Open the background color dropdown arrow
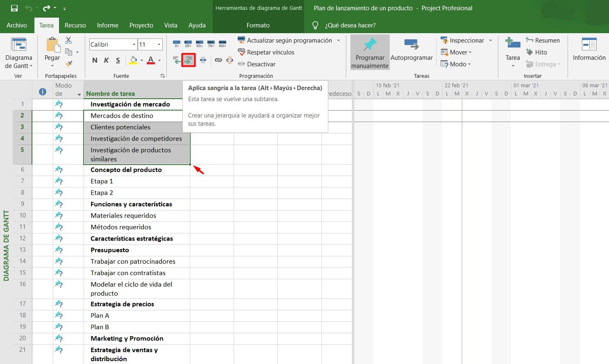Screen dimensions: 609x364 pyautogui.click(x=142, y=60)
